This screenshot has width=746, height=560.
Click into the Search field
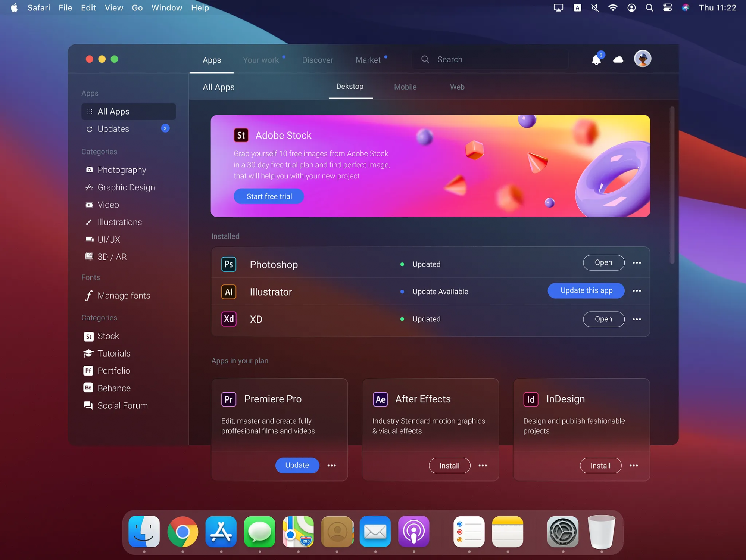click(496, 59)
